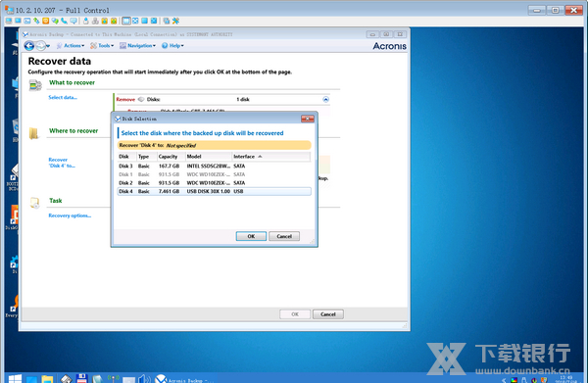This screenshot has height=383, width=588.
Task: Click the full screen arrows view icon
Action: [x=154, y=21]
